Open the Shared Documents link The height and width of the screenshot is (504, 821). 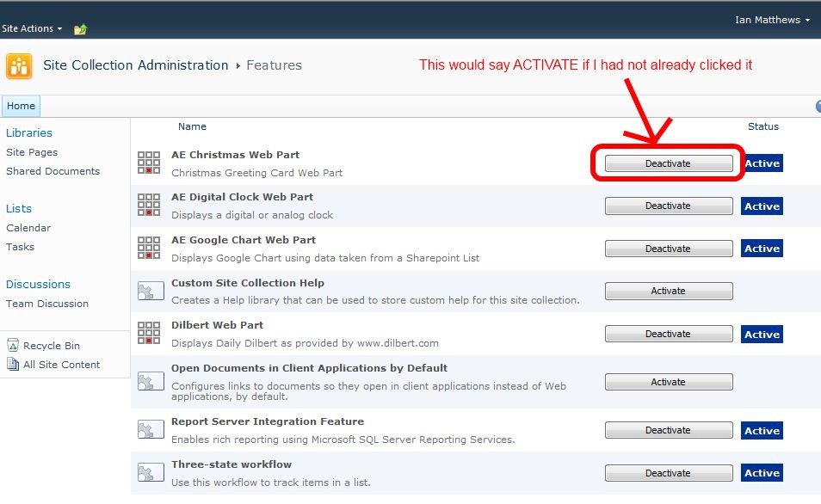point(52,171)
